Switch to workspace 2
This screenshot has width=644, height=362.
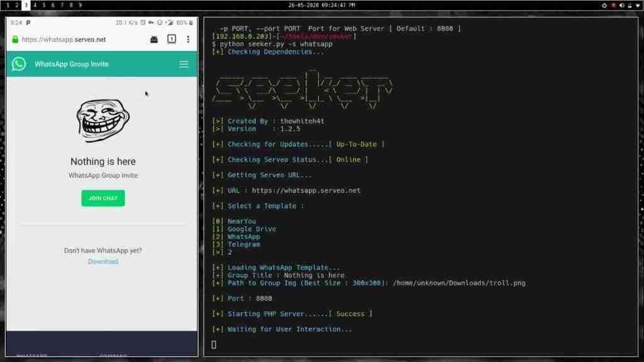tap(17, 5)
